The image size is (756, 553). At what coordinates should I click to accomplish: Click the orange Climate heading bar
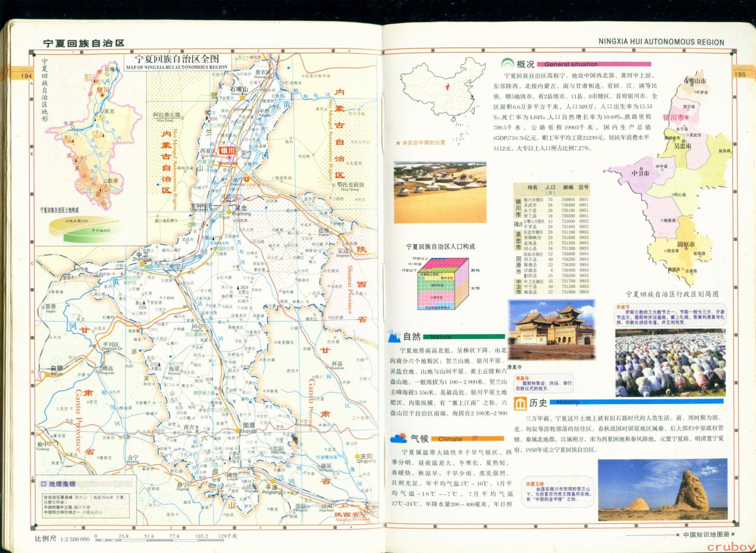coord(467,439)
